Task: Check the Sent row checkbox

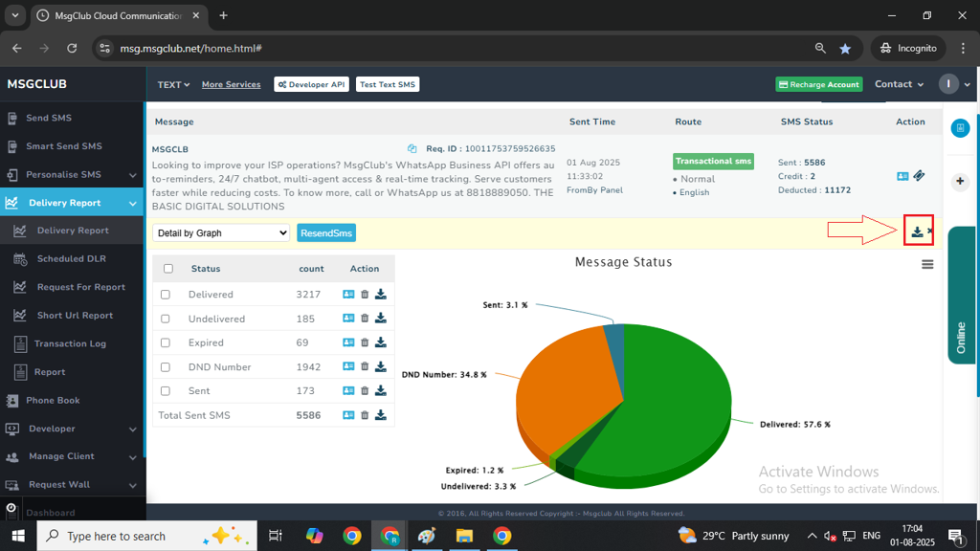Action: [x=165, y=391]
